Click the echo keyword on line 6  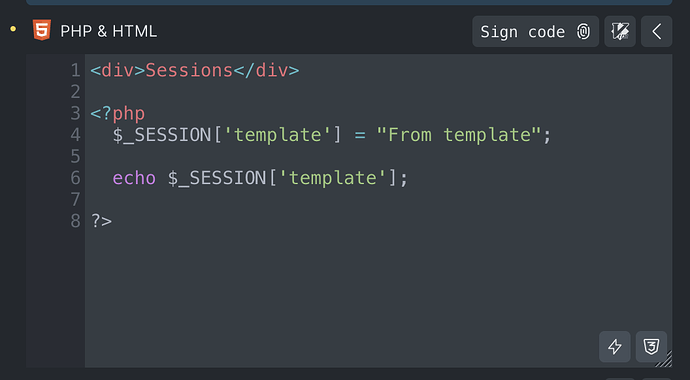point(134,178)
